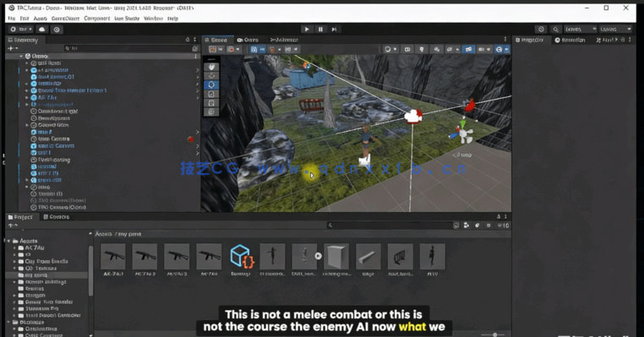The image size is (644, 337).
Task: Click the Pause button in the toolbar
Action: point(320,30)
